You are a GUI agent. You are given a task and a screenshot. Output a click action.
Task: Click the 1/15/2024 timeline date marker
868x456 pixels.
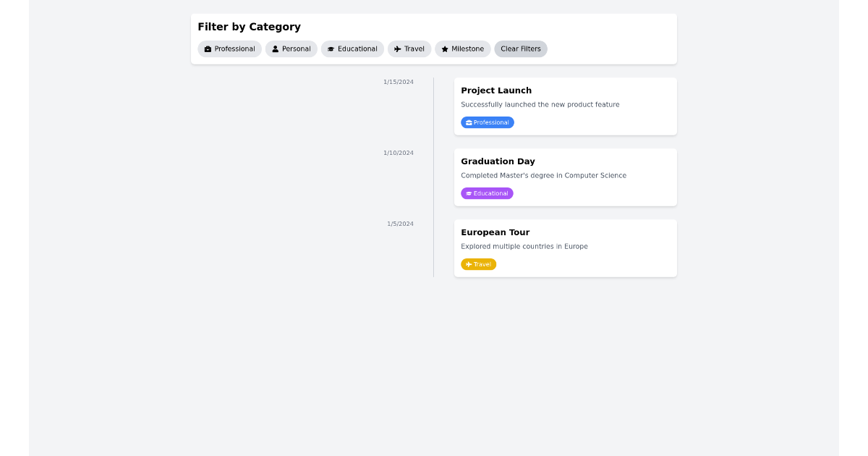tap(398, 82)
